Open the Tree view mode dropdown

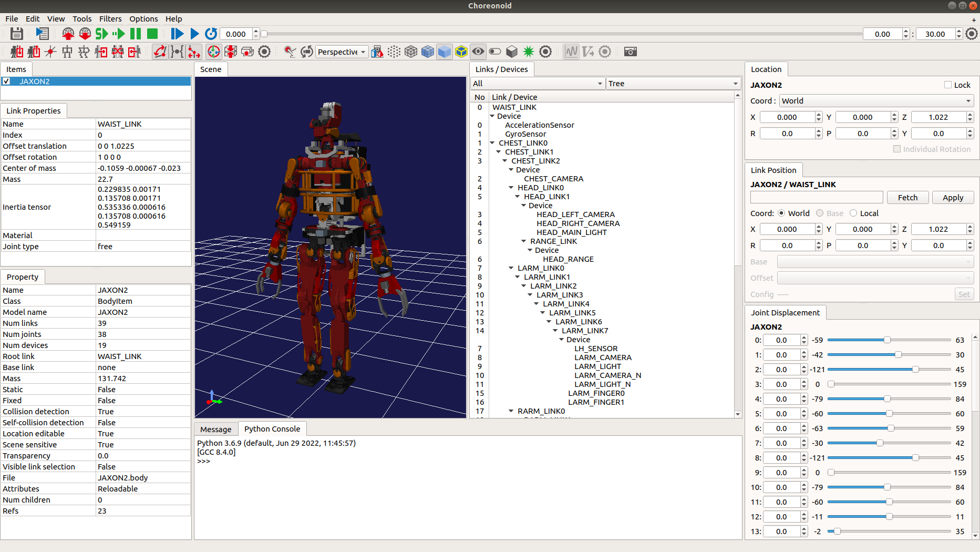pyautogui.click(x=673, y=84)
